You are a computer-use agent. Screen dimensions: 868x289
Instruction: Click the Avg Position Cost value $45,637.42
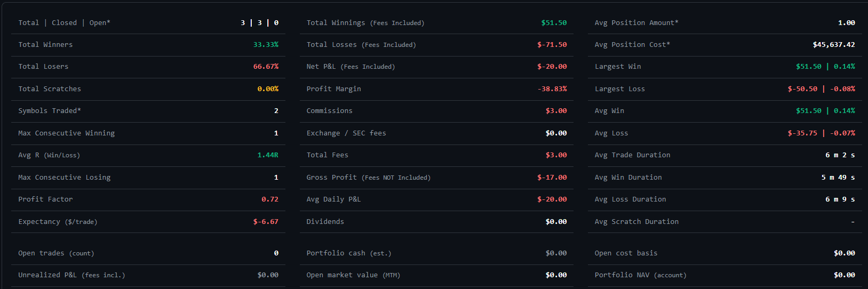point(834,45)
